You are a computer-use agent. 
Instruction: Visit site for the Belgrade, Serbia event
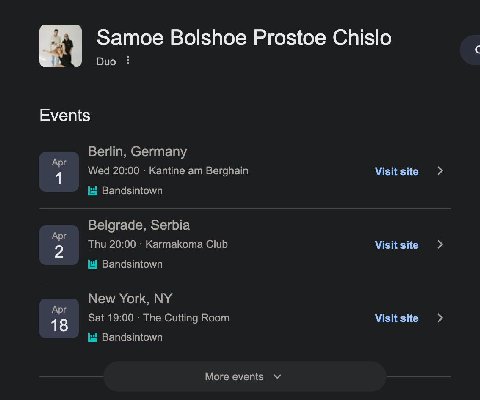tap(397, 245)
